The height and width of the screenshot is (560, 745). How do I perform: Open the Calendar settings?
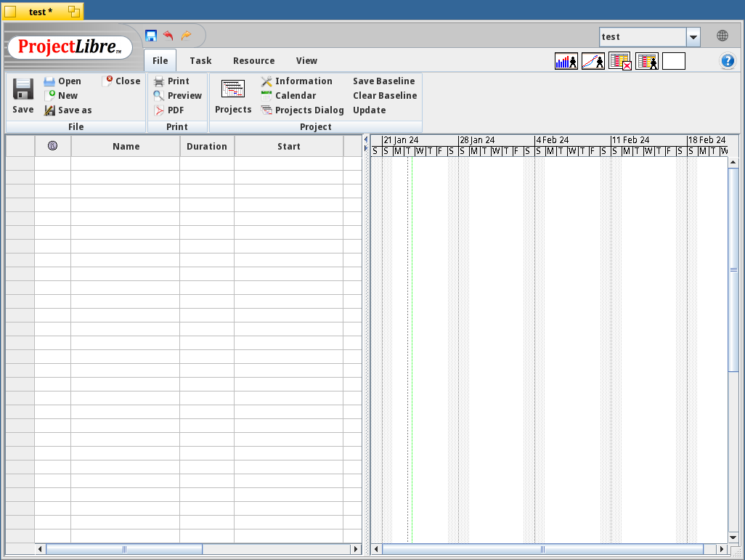(x=288, y=96)
